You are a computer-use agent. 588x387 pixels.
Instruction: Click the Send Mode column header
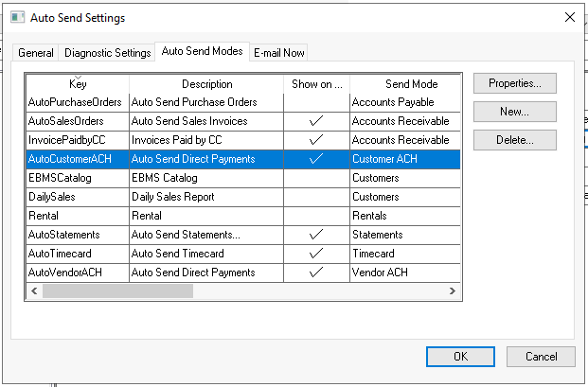click(x=411, y=84)
